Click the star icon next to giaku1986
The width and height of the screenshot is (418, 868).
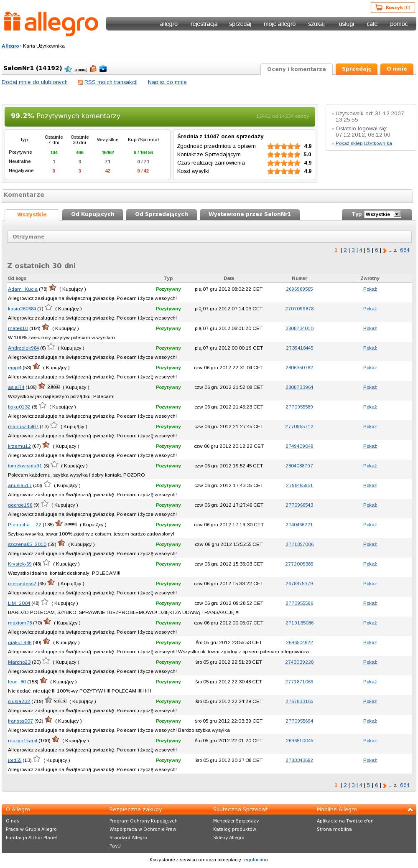[46, 641]
